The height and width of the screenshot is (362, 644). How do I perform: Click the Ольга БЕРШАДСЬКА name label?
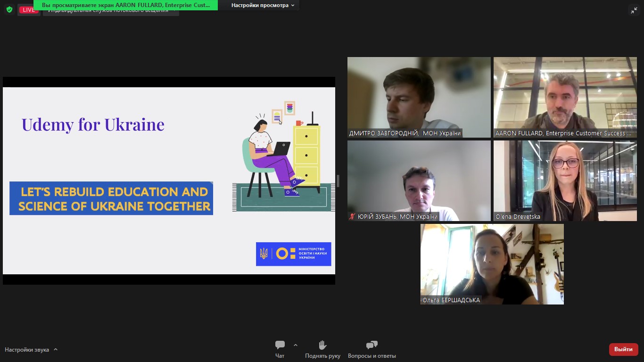tap(451, 300)
